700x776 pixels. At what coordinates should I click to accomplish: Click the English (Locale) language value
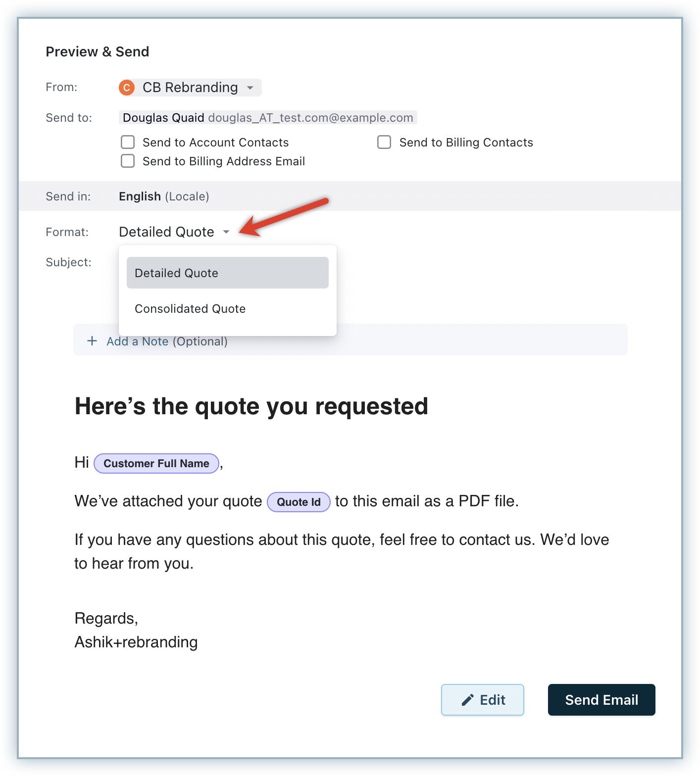(x=164, y=196)
